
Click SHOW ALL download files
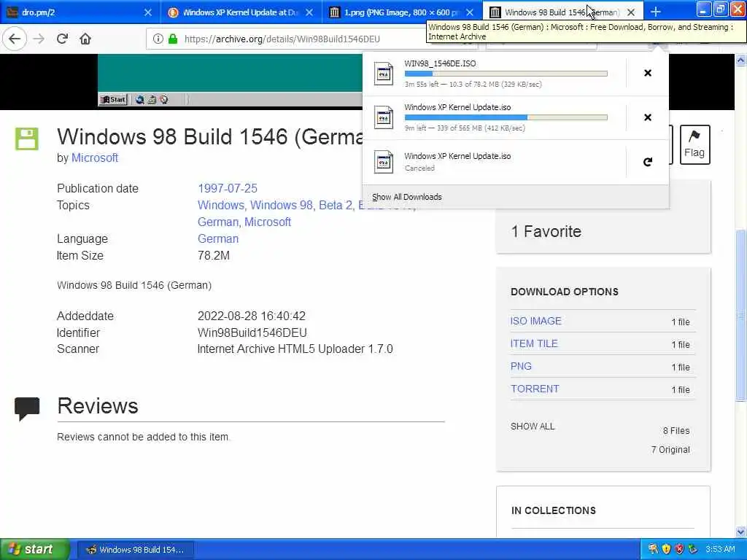(533, 426)
